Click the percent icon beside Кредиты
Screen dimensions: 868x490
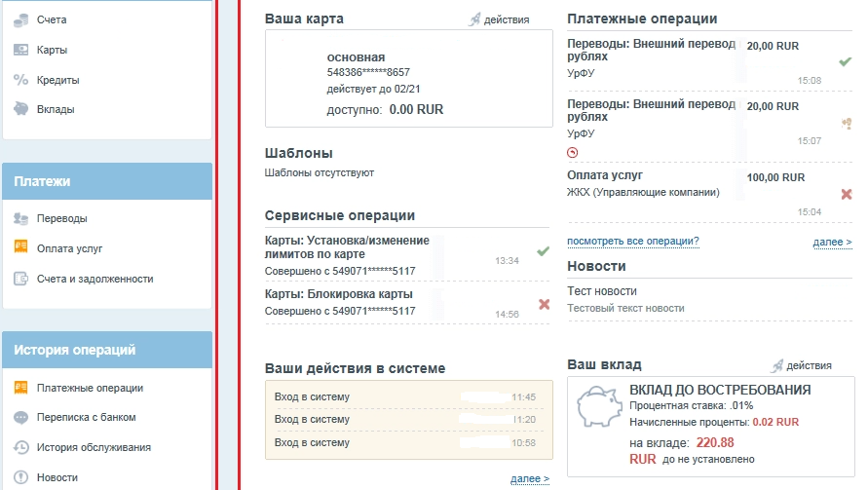(20, 80)
